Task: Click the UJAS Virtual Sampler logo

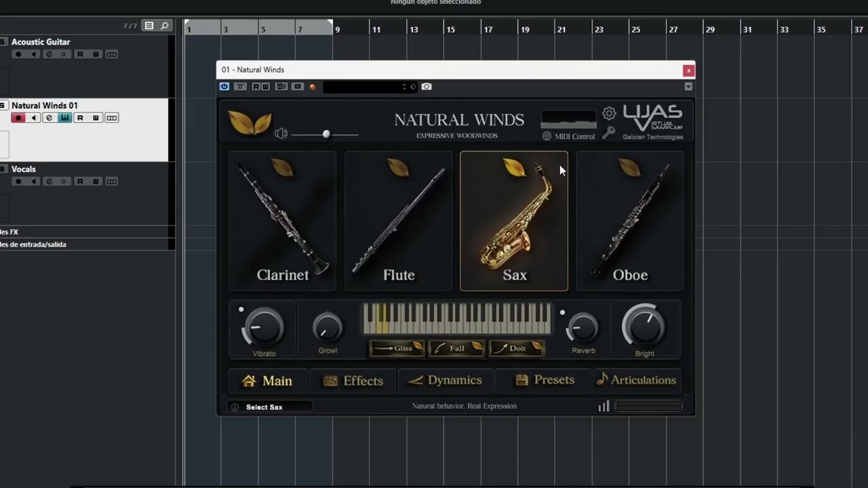Action: [x=652, y=123]
